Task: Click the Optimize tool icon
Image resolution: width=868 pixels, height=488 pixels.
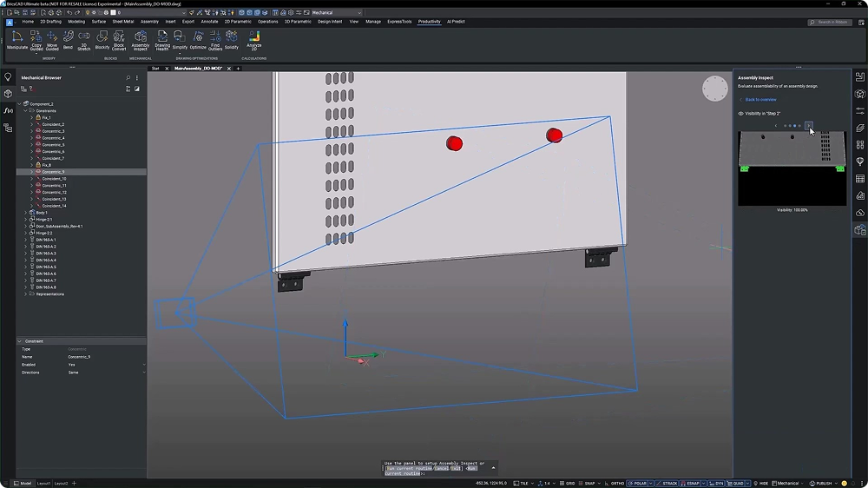Action: click(x=198, y=41)
